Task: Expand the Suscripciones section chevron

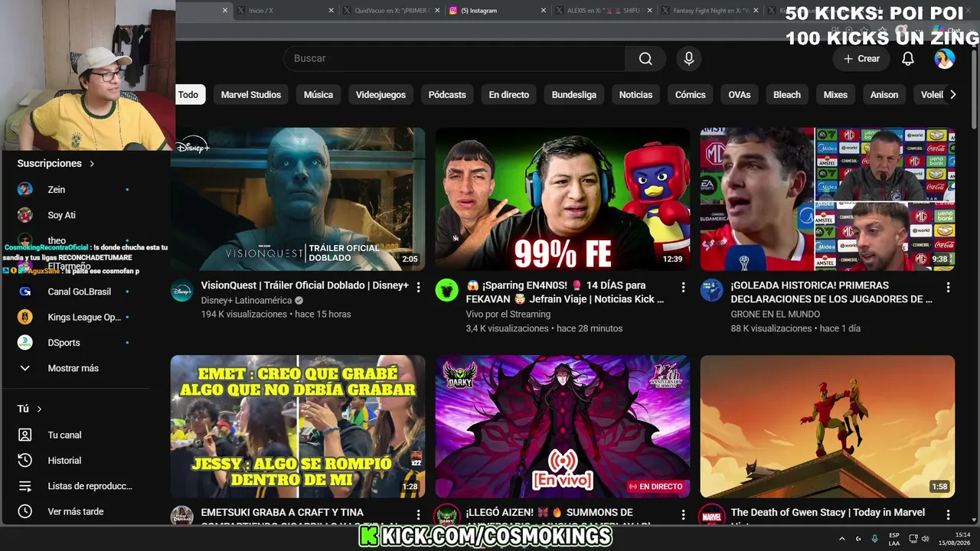Action: click(92, 164)
